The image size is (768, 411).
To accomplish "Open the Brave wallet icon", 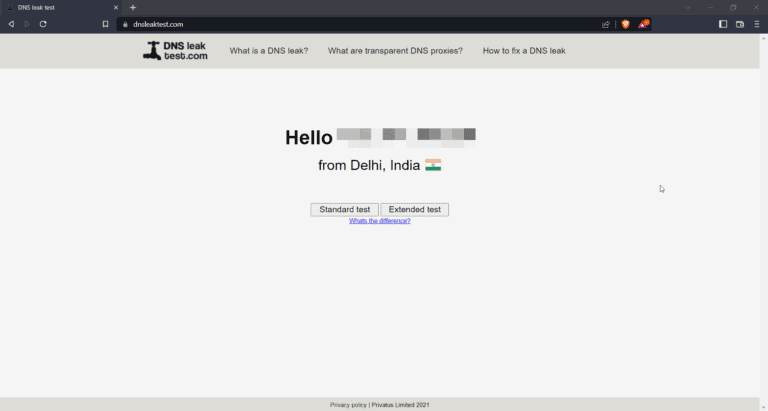I will (x=740, y=24).
